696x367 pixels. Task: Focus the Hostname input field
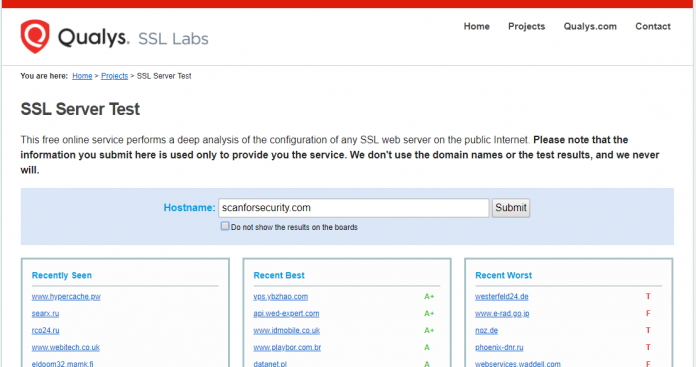pyautogui.click(x=354, y=208)
